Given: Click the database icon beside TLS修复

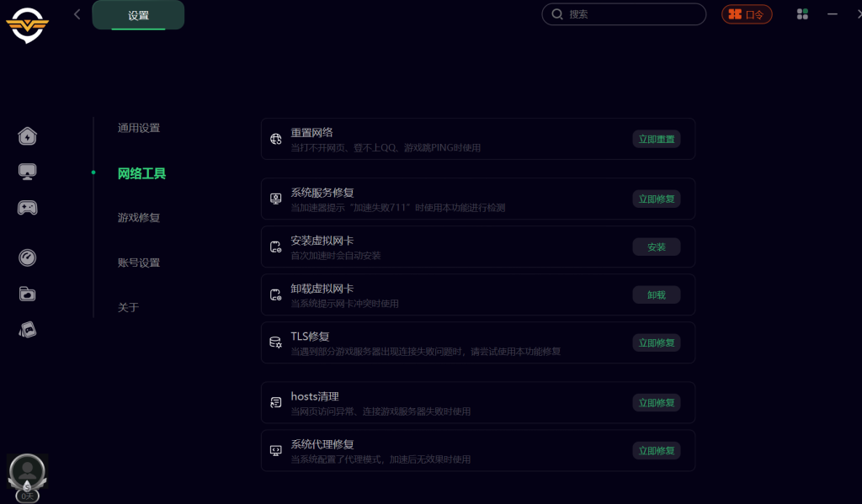Looking at the screenshot, I should pyautogui.click(x=276, y=342).
